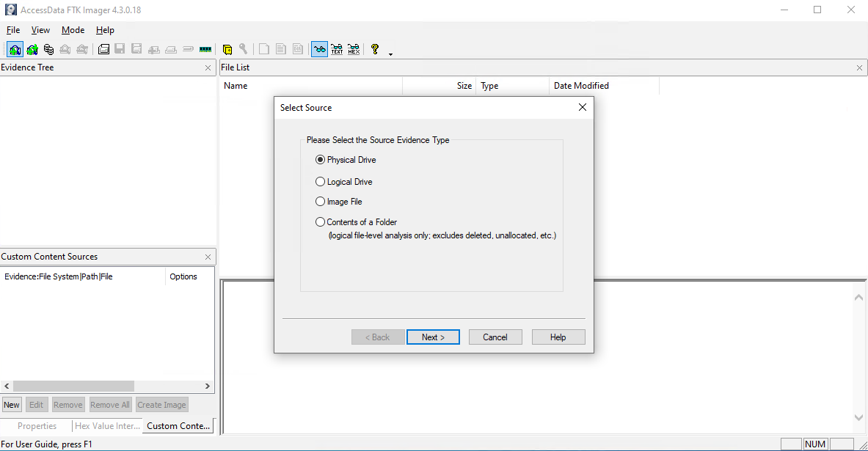Switch to HEX view mode icon
This screenshot has height=451, width=868.
354,49
